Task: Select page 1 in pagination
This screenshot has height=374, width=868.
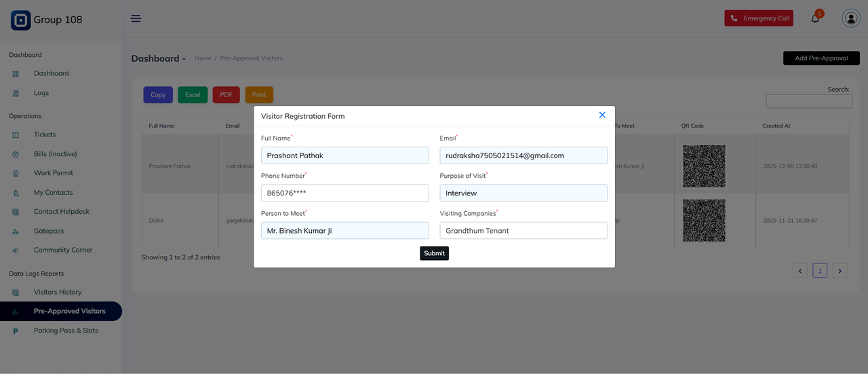Action: click(x=820, y=271)
